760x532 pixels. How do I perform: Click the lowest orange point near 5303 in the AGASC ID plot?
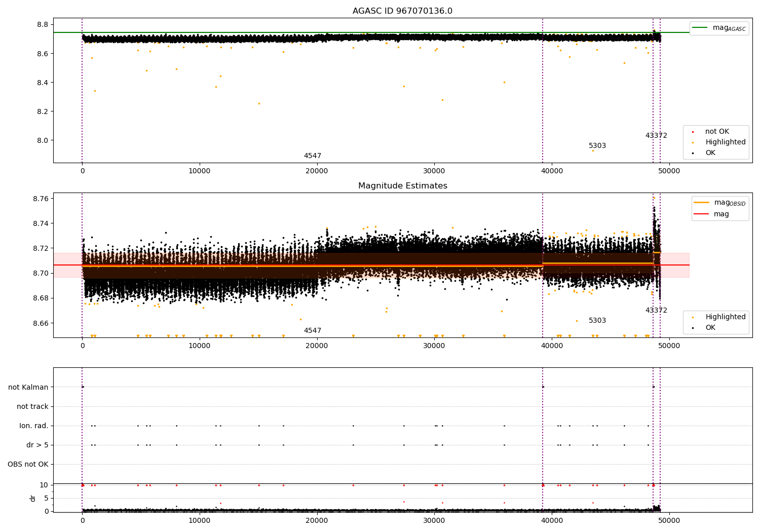coord(593,150)
